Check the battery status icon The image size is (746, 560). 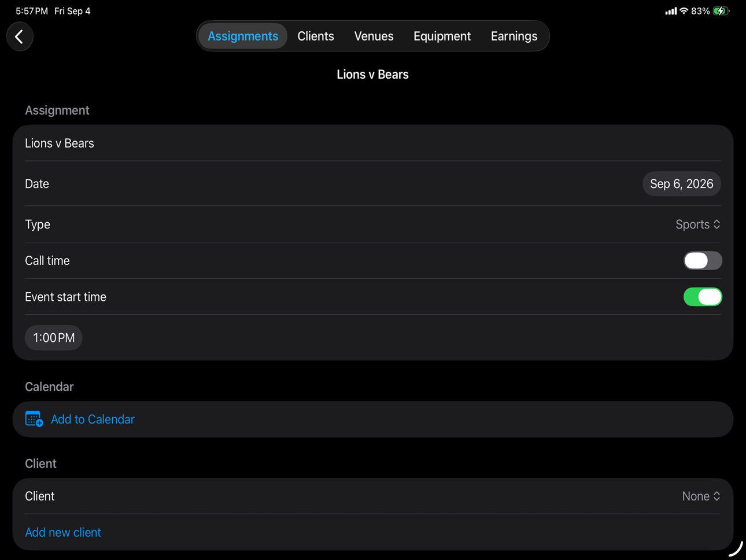click(x=721, y=11)
